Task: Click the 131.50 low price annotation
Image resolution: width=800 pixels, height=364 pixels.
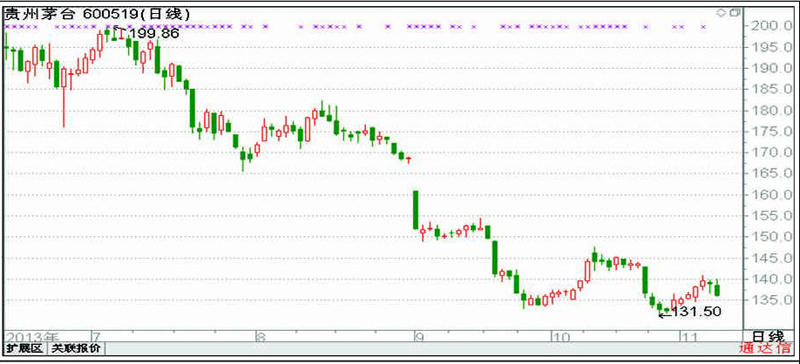Action: (696, 312)
